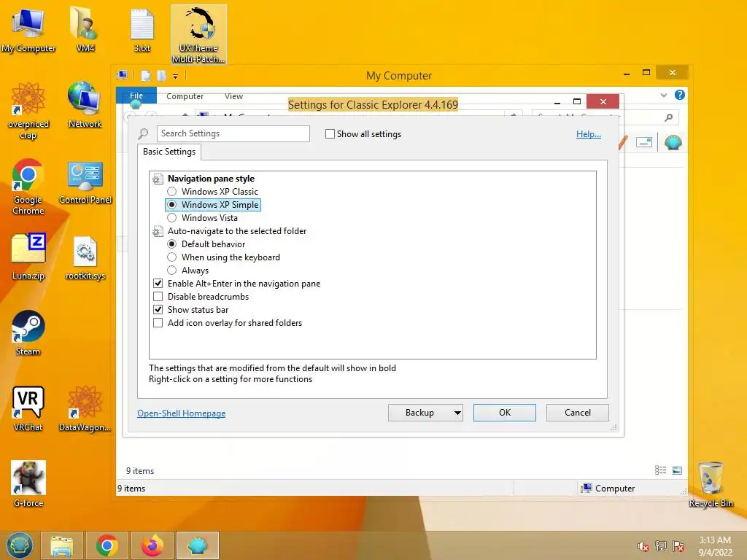
Task: Launch Firefox from the taskbar
Action: tap(152, 545)
